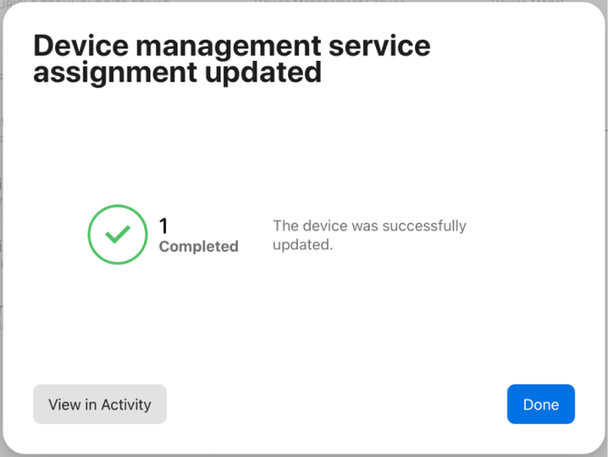608x457 pixels.
Task: Click the word "Activity" on the gray button
Action: pos(119,404)
